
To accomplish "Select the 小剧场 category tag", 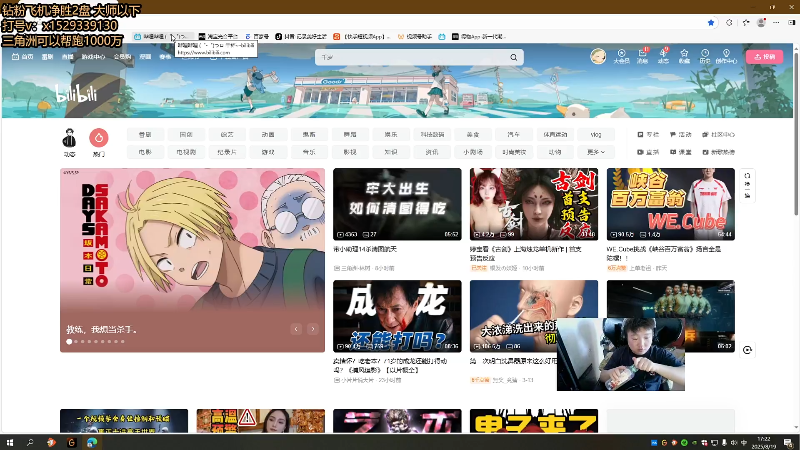I will (473, 152).
